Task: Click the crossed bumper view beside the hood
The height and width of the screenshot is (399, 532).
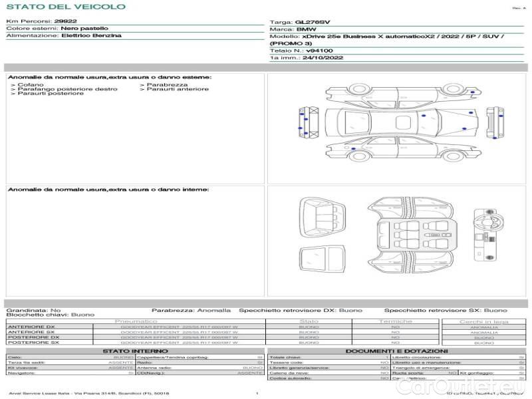Action: point(309,122)
